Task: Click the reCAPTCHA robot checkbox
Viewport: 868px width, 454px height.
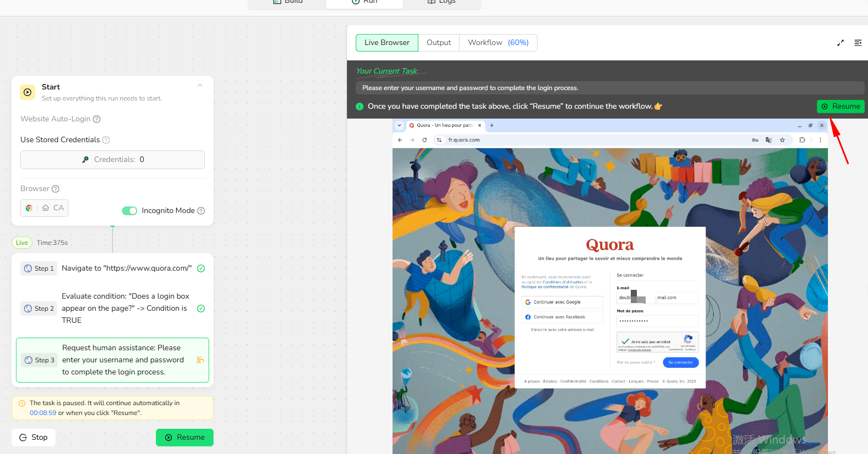Action: [x=625, y=341]
